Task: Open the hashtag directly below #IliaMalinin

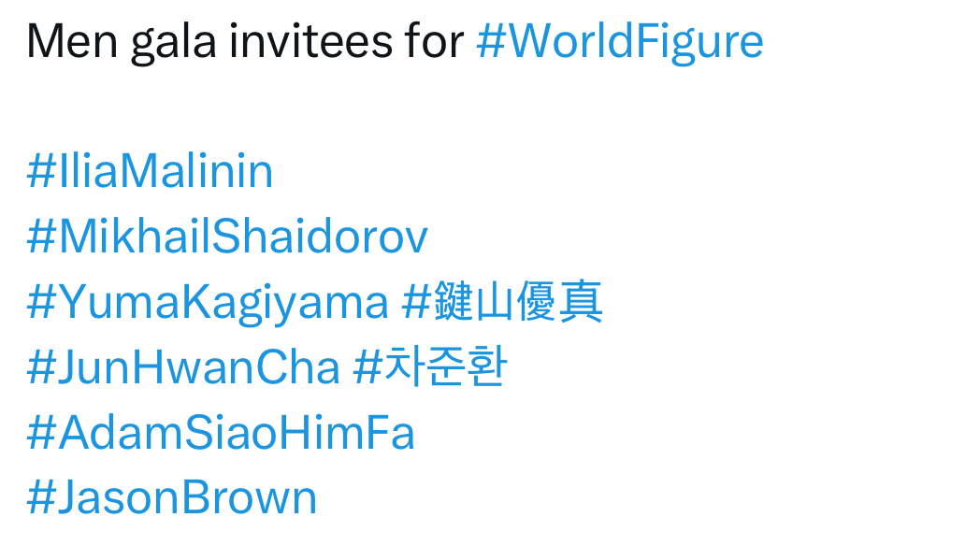Action: (x=227, y=237)
